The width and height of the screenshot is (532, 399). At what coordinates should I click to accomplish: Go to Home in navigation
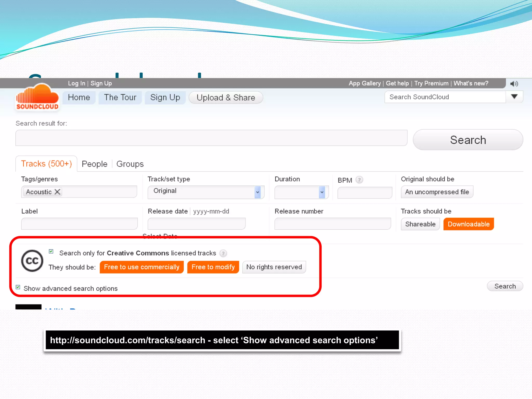pos(79,97)
